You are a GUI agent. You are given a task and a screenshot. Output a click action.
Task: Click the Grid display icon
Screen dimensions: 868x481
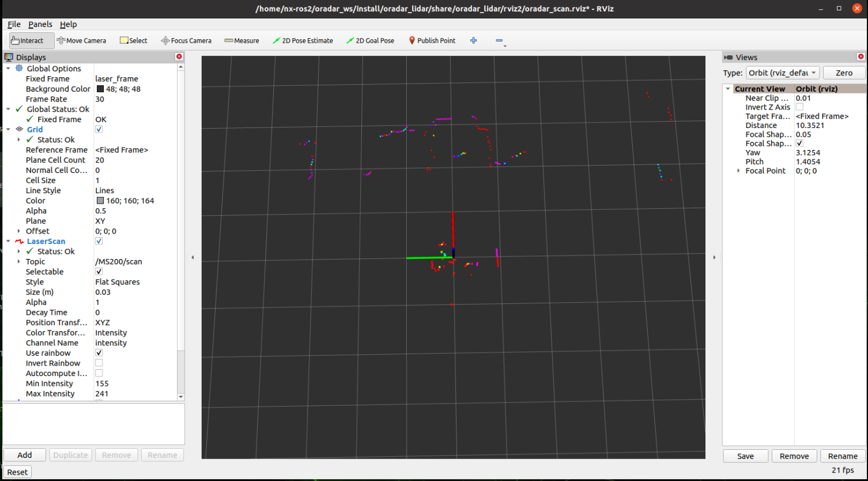[x=20, y=129]
